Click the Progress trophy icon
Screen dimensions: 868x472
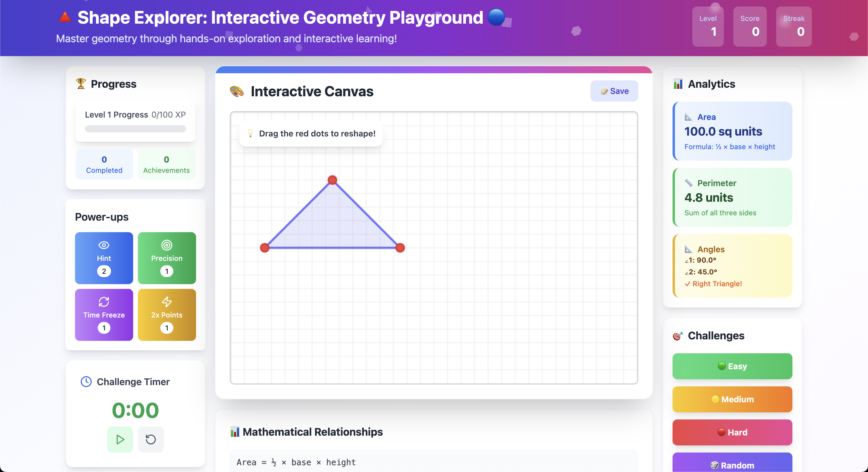[81, 84]
